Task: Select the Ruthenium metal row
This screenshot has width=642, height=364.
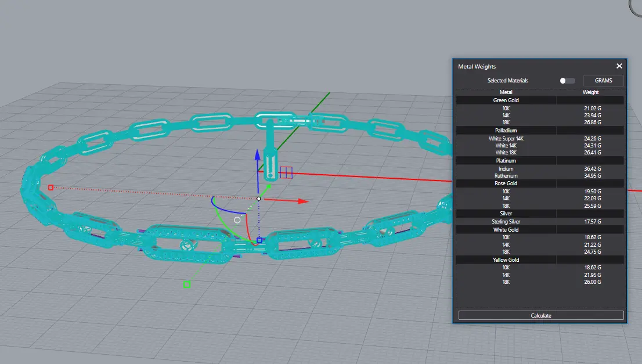Action: [540, 176]
